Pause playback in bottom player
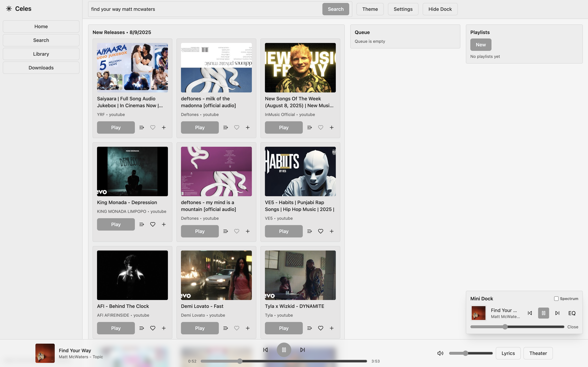The width and height of the screenshot is (588, 367). (x=284, y=350)
